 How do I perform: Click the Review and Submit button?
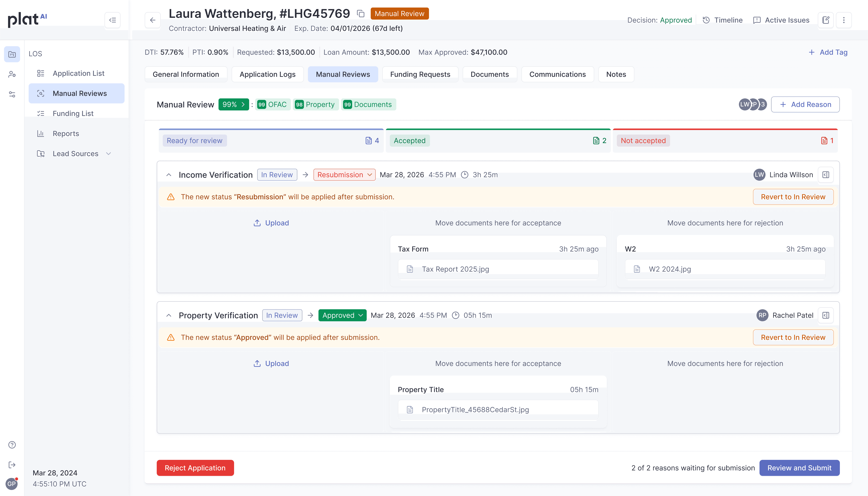[x=799, y=468]
